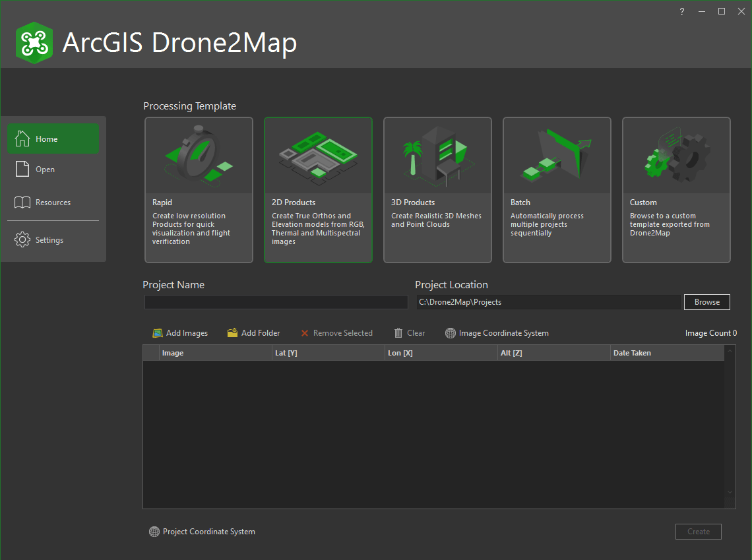
Task: Click the Remove Selected icon
Action: [305, 333]
